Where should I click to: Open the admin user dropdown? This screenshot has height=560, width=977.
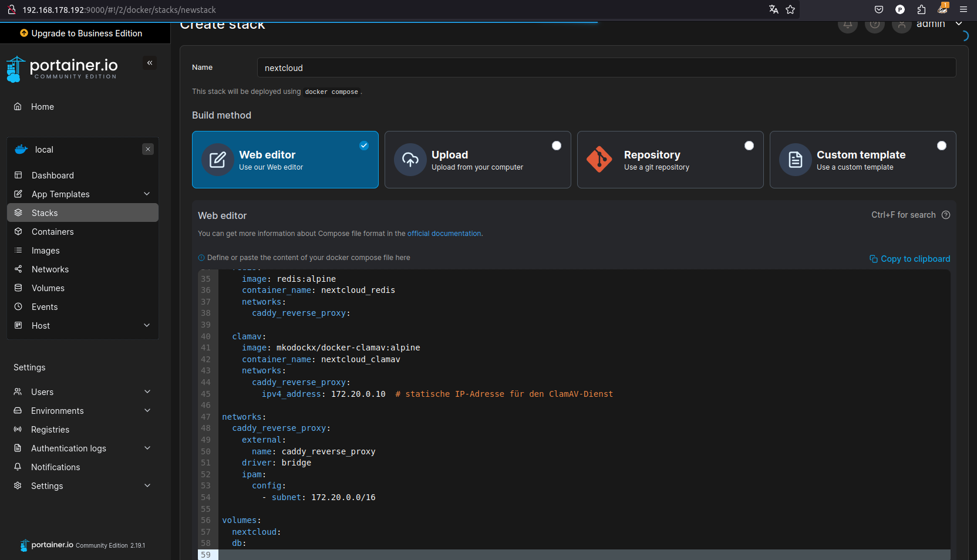point(958,24)
